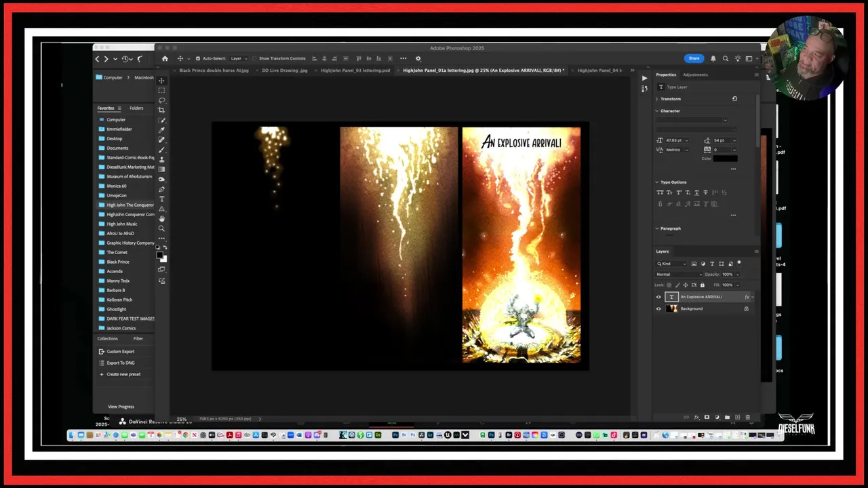Select the Crop tool
The height and width of the screenshot is (488, 868).
pos(161,110)
